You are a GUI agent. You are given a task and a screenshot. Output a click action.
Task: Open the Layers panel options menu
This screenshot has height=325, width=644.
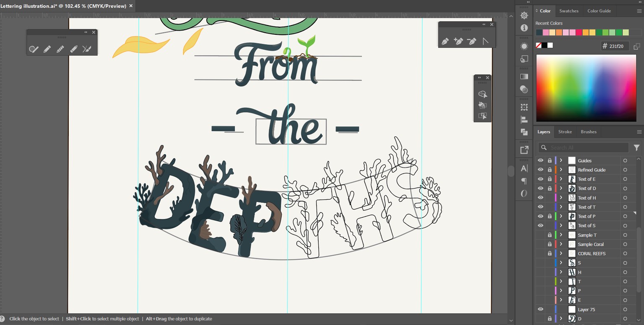(x=639, y=132)
